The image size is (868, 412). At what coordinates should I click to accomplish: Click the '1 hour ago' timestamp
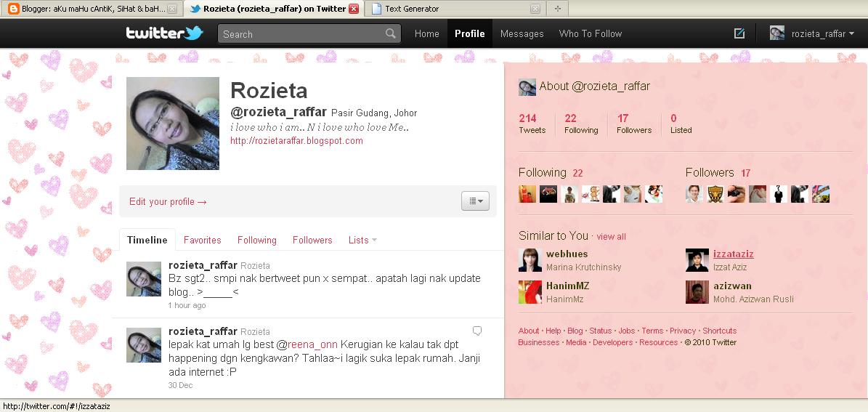point(187,306)
